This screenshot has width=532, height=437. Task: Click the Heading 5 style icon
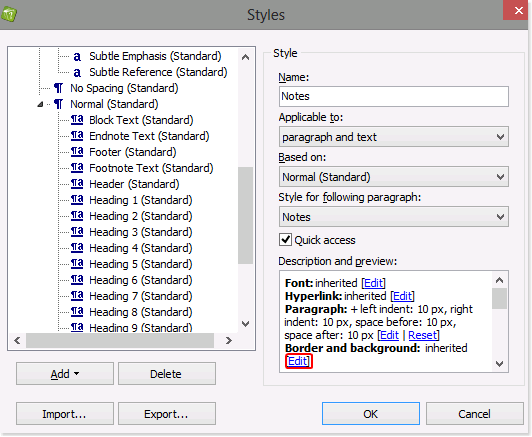tap(77, 264)
